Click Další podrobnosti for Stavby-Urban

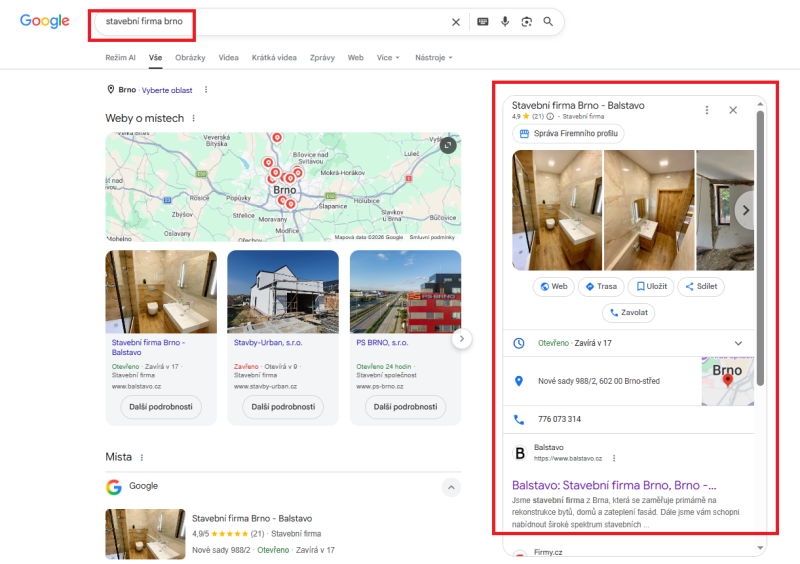283,407
